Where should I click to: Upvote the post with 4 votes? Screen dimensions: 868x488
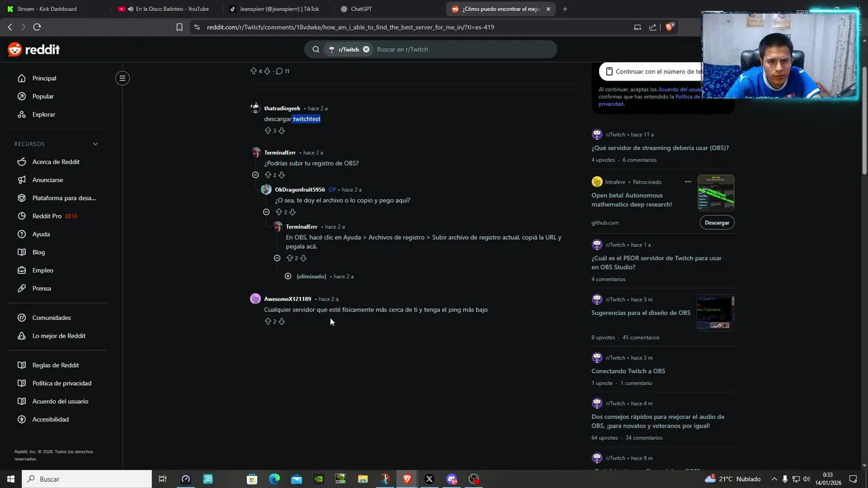pos(254,71)
